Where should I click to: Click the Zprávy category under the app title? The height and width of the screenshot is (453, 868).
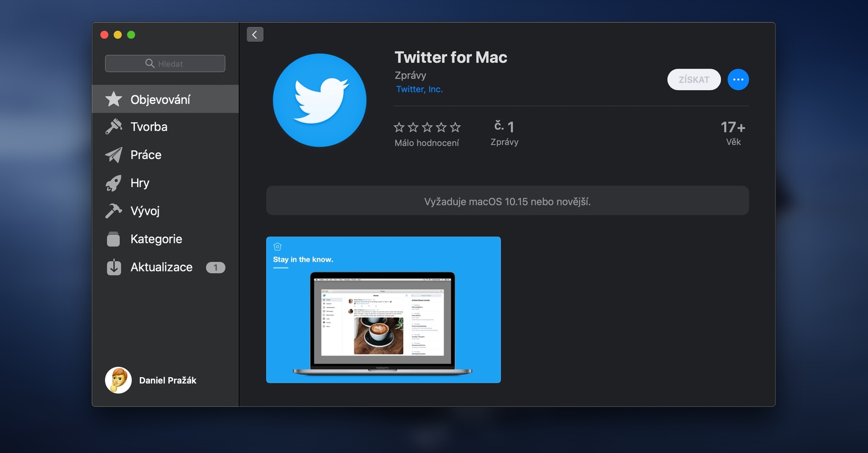tap(410, 75)
